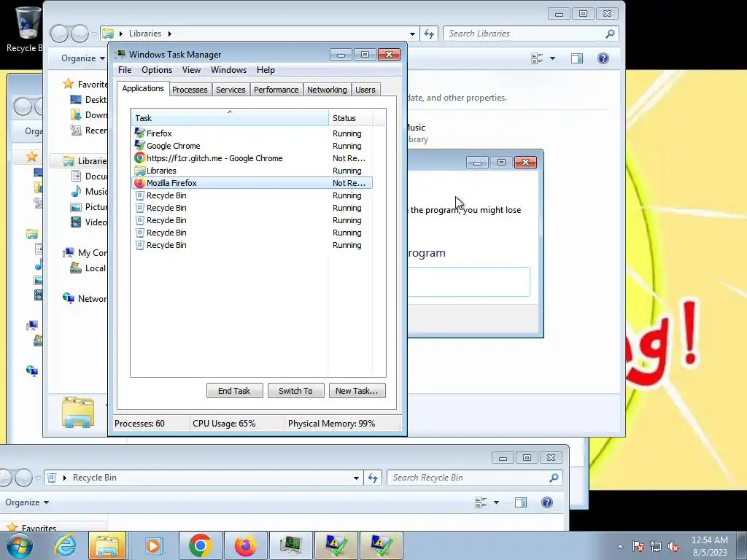Screen dimensions: 747x560
Task: Open the File menu in Task Manager
Action: [125, 70]
